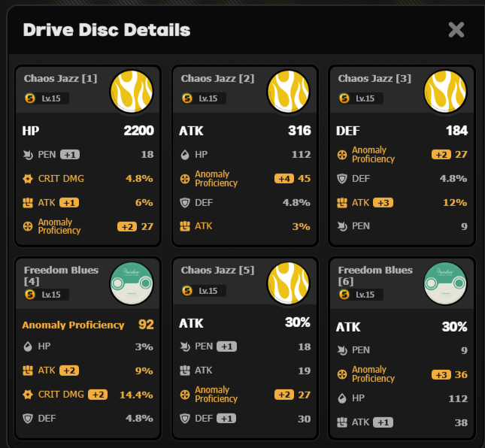
Task: Click the ATK fist icon in Chaos Jazz [1]
Action: point(28,203)
